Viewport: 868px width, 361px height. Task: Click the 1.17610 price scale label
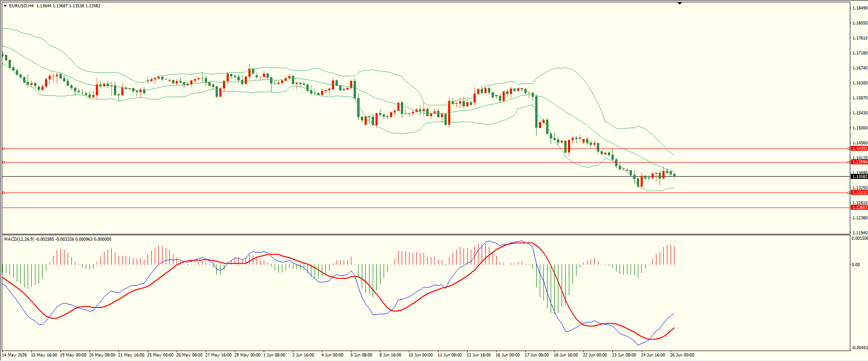[860, 38]
